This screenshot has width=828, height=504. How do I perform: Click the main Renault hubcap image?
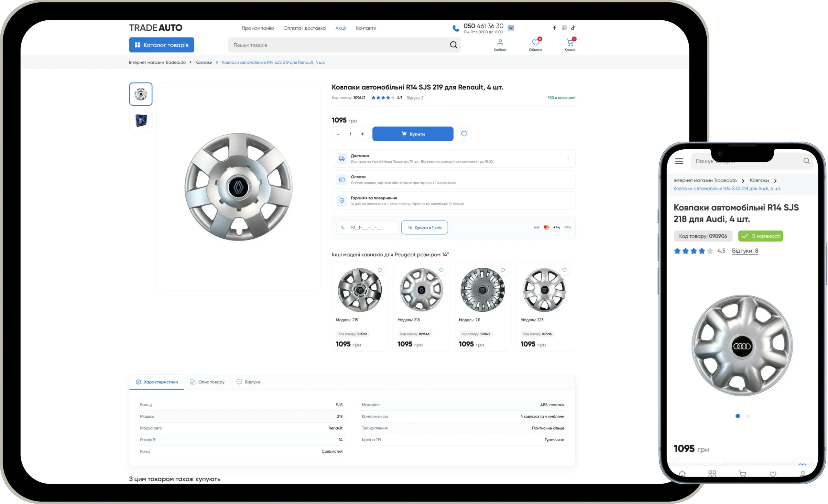pyautogui.click(x=239, y=187)
